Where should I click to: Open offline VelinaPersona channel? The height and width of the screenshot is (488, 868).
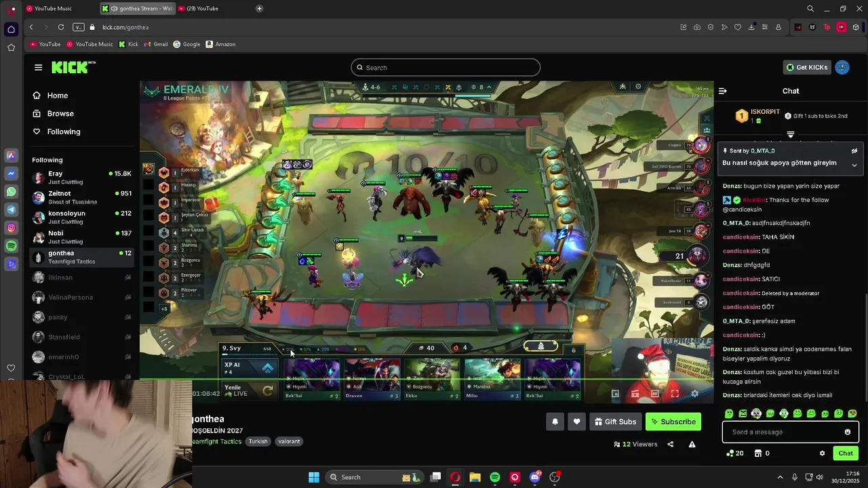(x=81, y=297)
